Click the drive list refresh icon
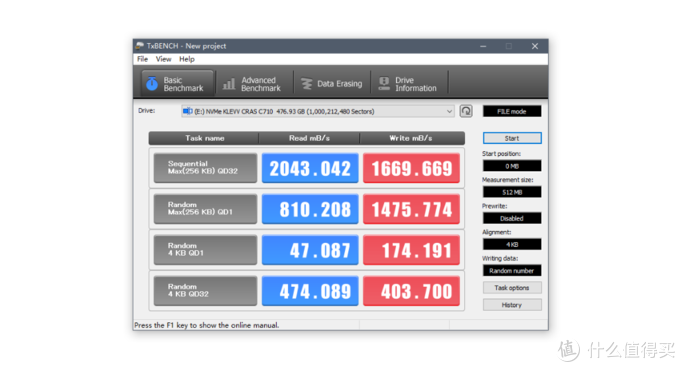Screen dimensions: 680x367 pos(466,111)
